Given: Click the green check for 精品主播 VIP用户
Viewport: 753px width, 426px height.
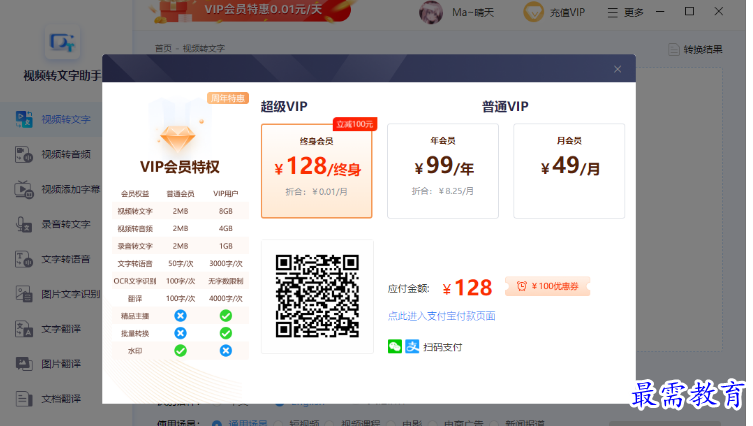Looking at the screenshot, I should point(226,316).
